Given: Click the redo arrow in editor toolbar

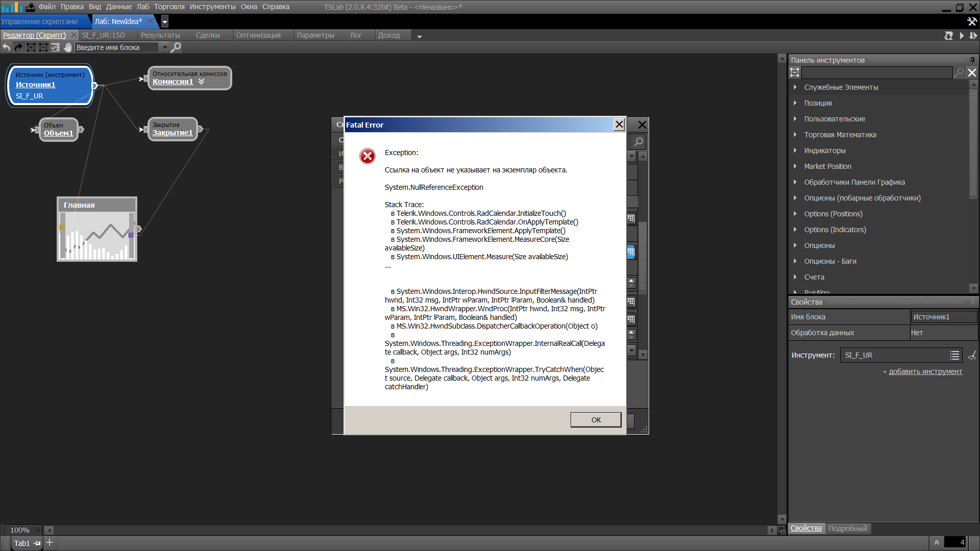Looking at the screenshot, I should [18, 47].
